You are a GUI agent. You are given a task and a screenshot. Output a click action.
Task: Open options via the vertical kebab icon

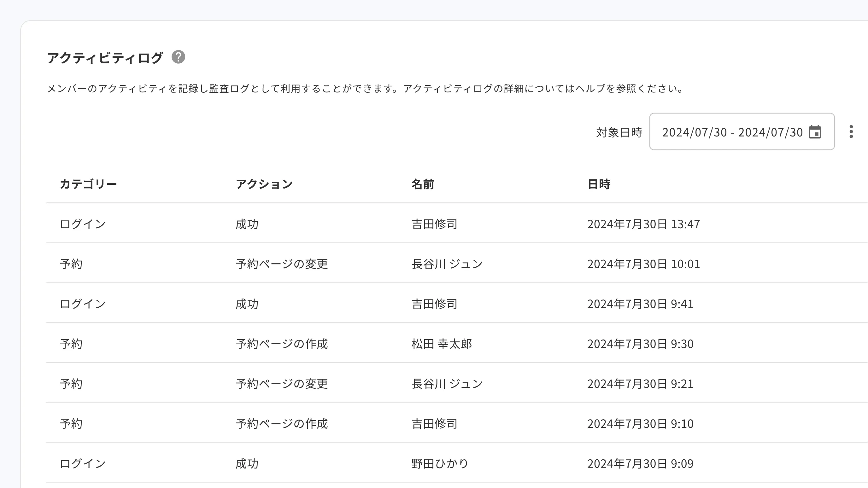(852, 132)
